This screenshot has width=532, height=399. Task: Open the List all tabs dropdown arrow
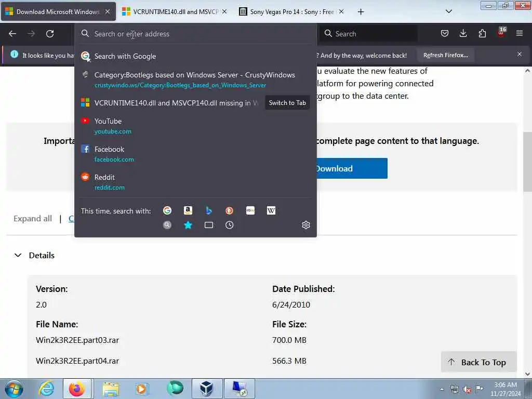tap(448, 11)
